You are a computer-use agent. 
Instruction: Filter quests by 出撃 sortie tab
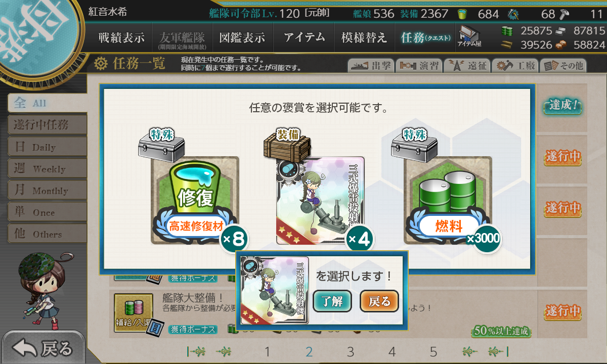pos(371,65)
